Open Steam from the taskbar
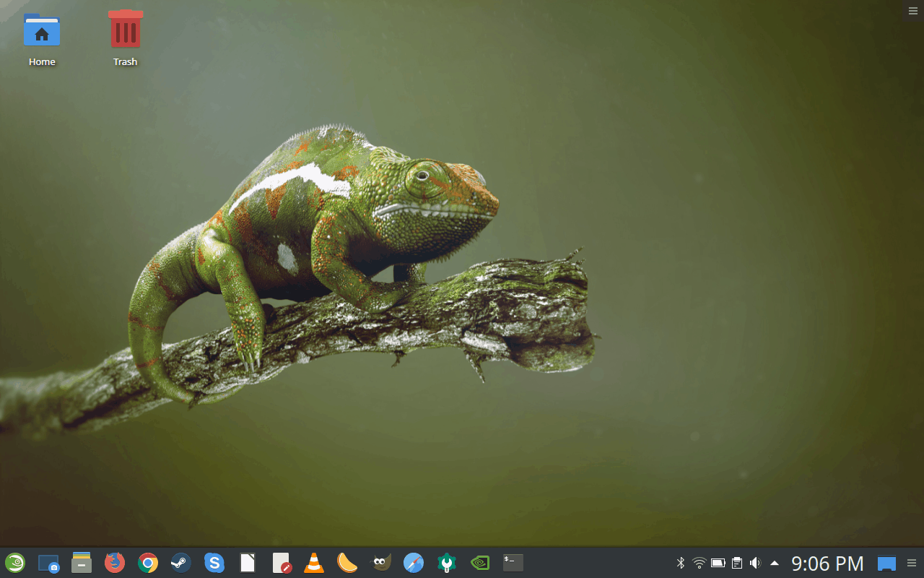 tap(181, 563)
